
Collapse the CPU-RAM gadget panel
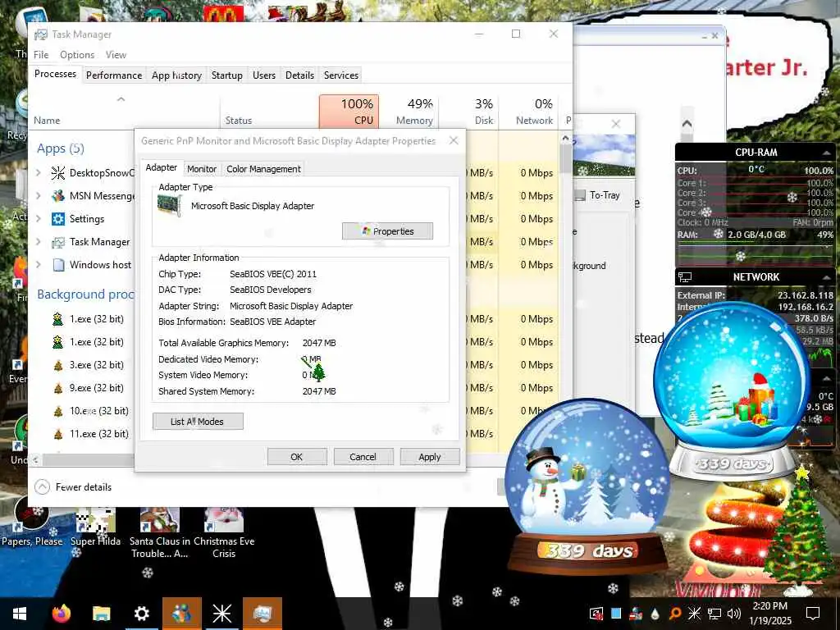pyautogui.click(x=825, y=153)
